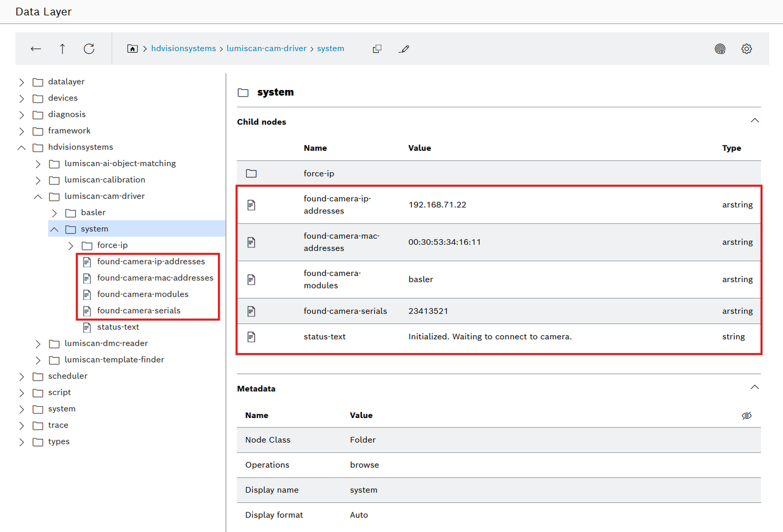This screenshot has width=783, height=532.
Task: Expand the datalayer tree folder
Action: tap(22, 82)
